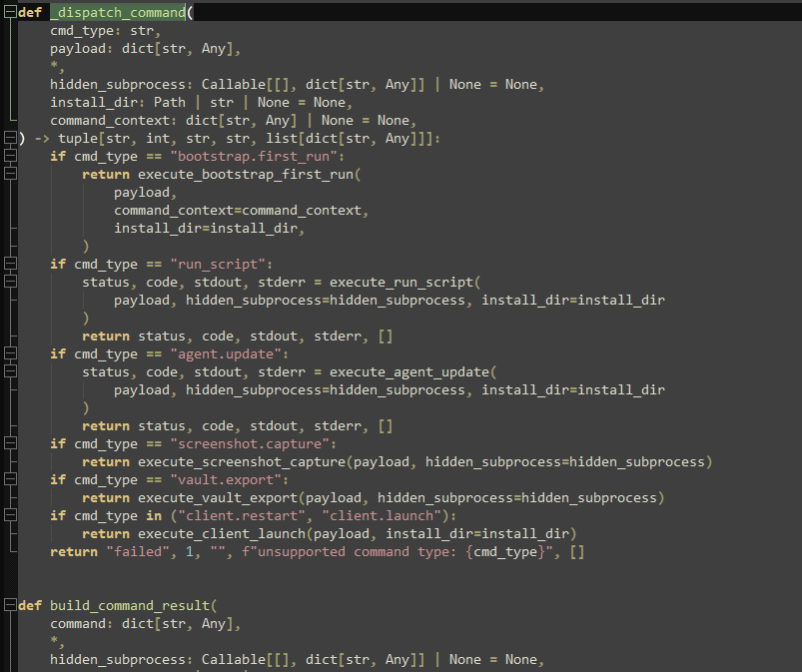Fold the if client.restart/client.launch block
The image size is (802, 672).
tap(10, 515)
